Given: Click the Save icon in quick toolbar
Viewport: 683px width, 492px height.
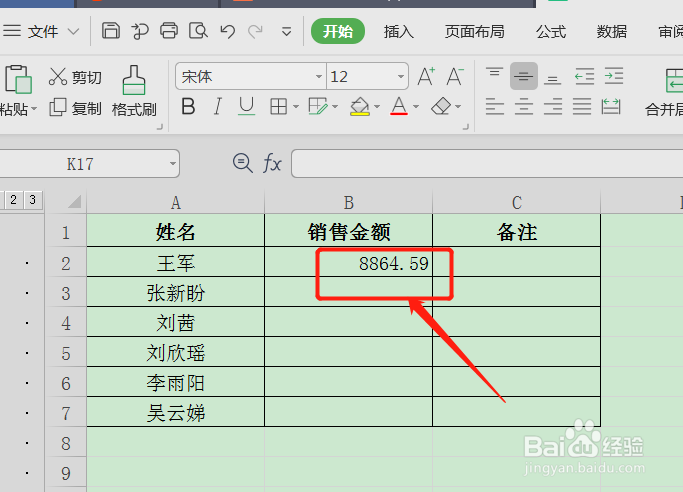Looking at the screenshot, I should click(111, 31).
